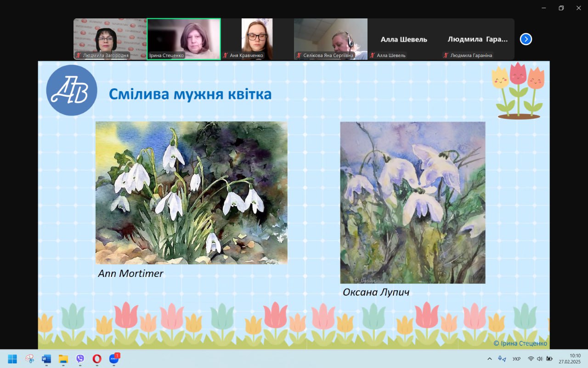Expand hidden system tray icons chevron
Image resolution: width=588 pixels, height=368 pixels.
(x=489, y=359)
